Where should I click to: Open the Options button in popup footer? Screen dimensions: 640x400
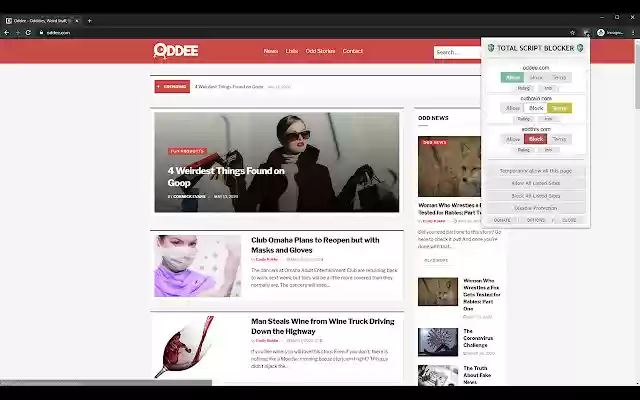coord(535,219)
